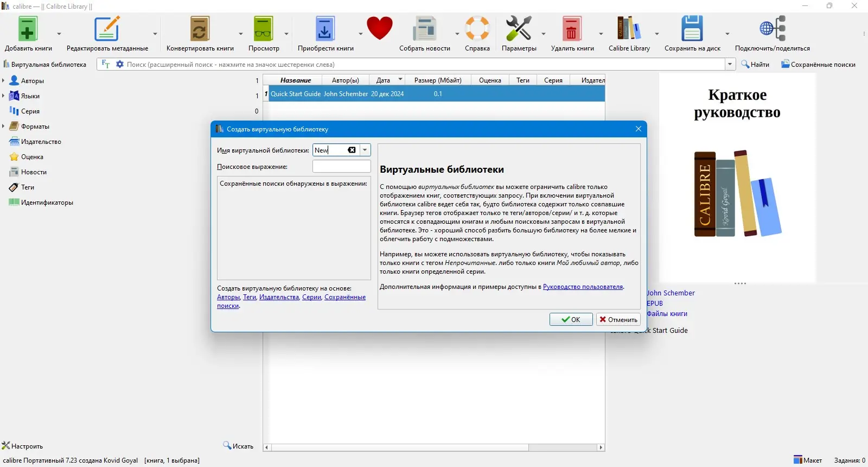Expand Конвертировать книги dropdown arrow
The width and height of the screenshot is (868, 467).
tap(241, 34)
